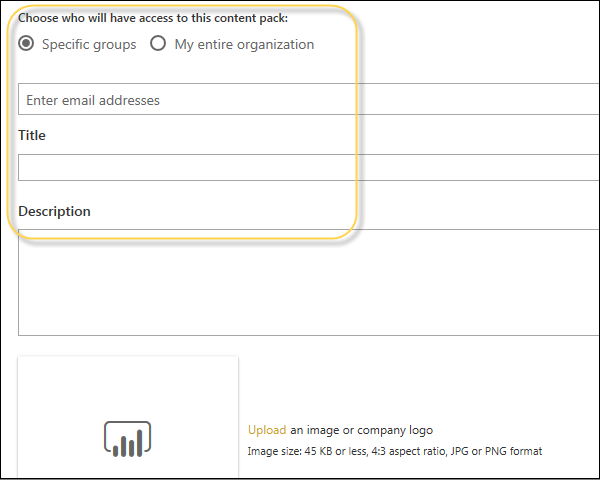Click the bold "Title" field label

pyautogui.click(x=32, y=135)
